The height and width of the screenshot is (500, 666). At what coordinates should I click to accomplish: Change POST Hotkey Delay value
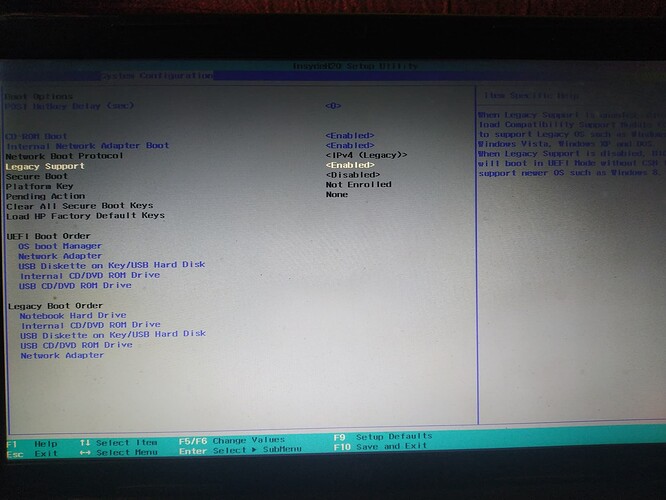(333, 105)
